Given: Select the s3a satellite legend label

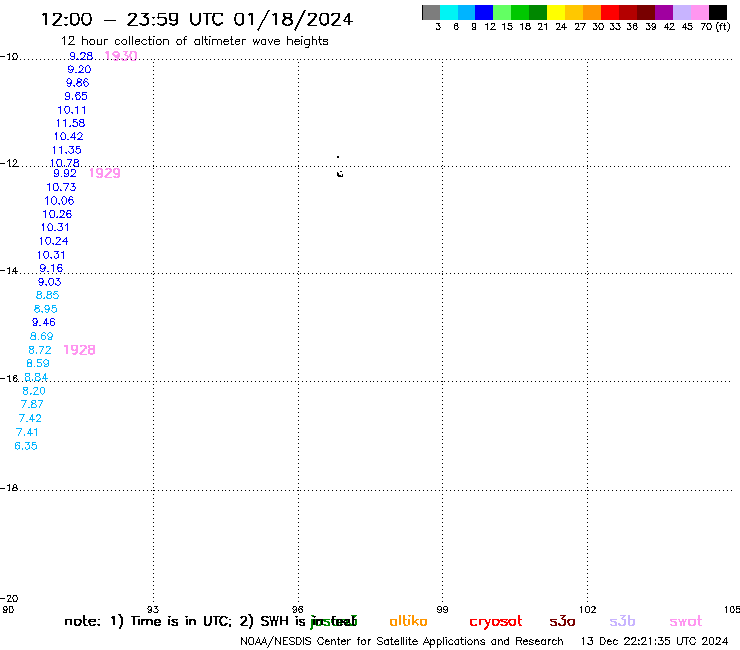Looking at the screenshot, I should [x=562, y=621].
